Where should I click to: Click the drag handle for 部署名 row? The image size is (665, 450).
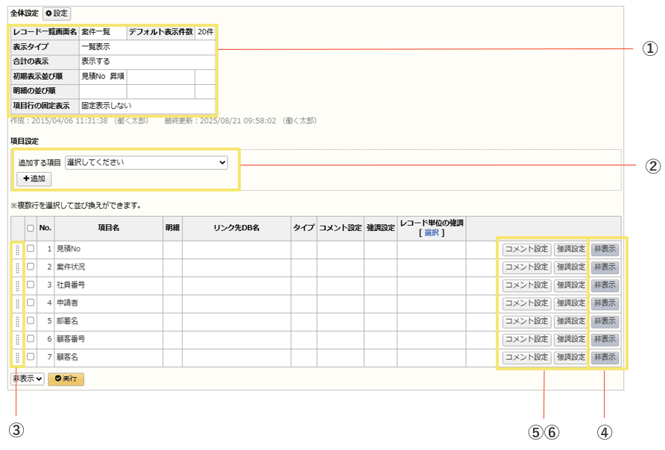17,321
